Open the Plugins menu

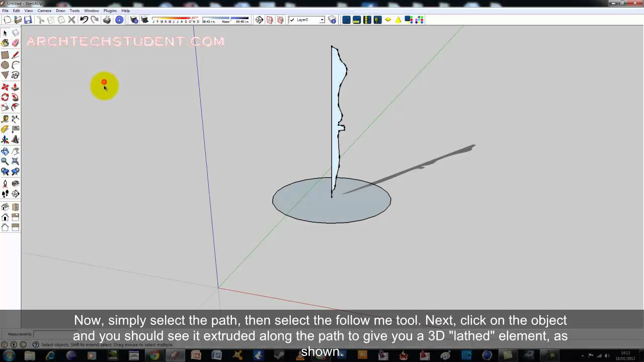110,11
